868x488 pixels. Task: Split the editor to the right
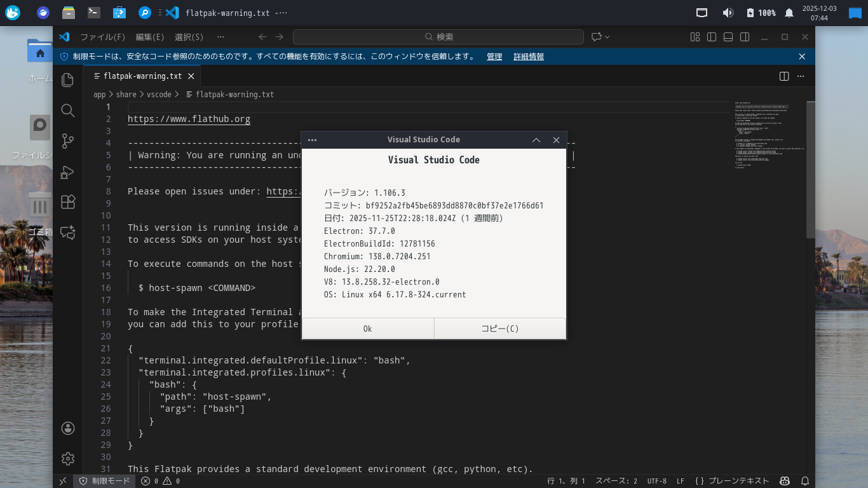784,76
